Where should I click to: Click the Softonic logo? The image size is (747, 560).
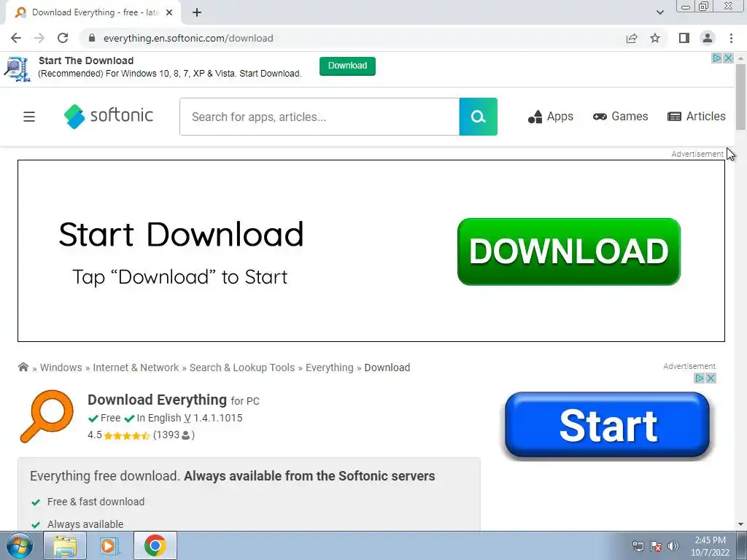point(109,116)
